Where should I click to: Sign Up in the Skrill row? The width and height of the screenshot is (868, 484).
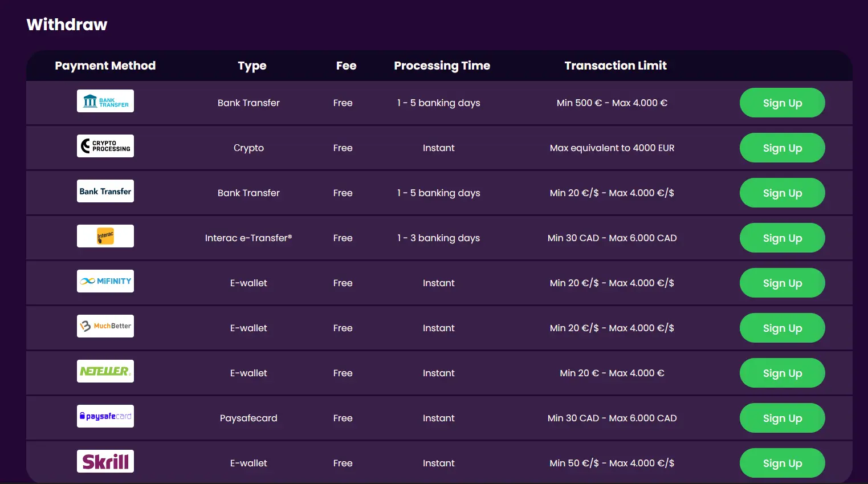coord(782,463)
